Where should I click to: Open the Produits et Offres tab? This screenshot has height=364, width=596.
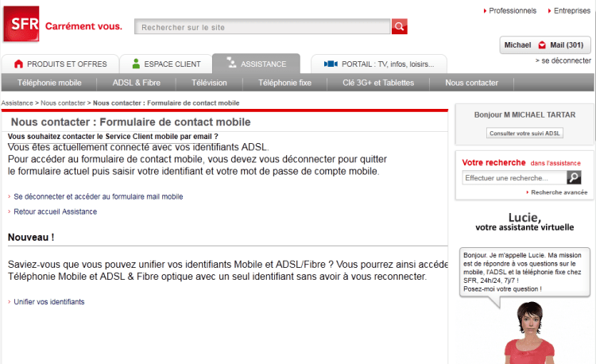[60, 64]
